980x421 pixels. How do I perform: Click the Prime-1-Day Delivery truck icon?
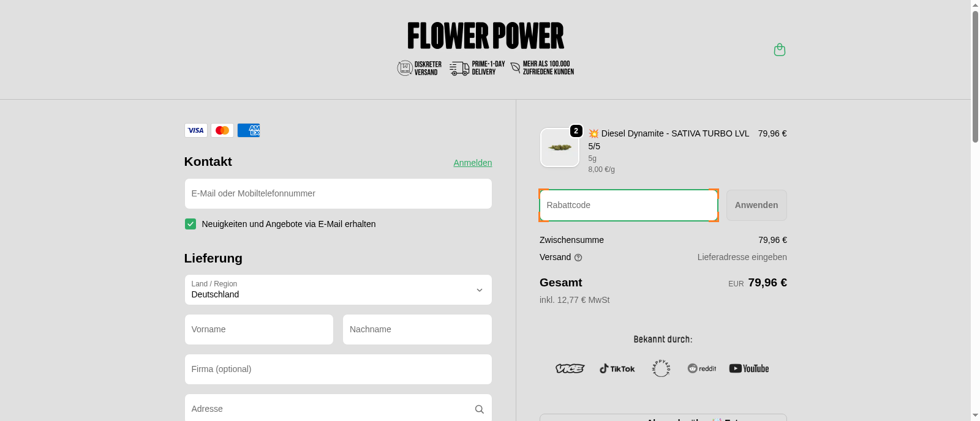[x=459, y=68]
